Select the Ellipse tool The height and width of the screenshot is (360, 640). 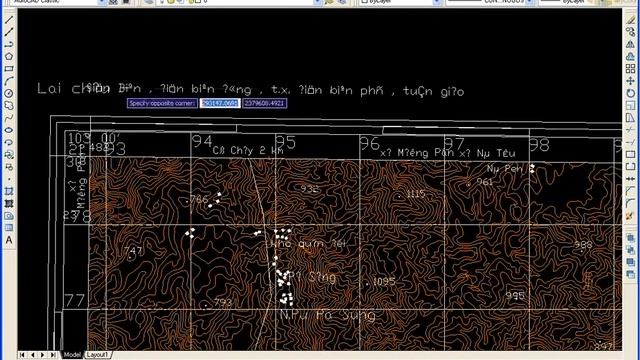[x=9, y=130]
